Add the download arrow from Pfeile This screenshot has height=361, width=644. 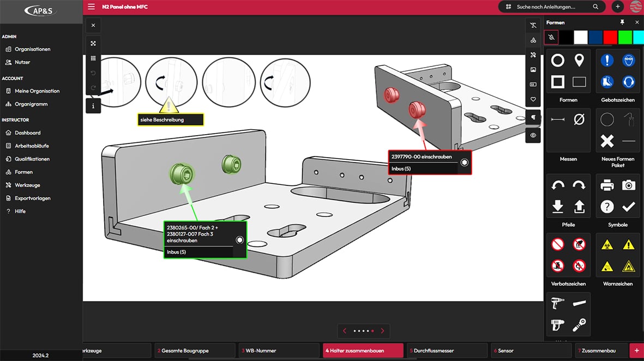tap(557, 207)
